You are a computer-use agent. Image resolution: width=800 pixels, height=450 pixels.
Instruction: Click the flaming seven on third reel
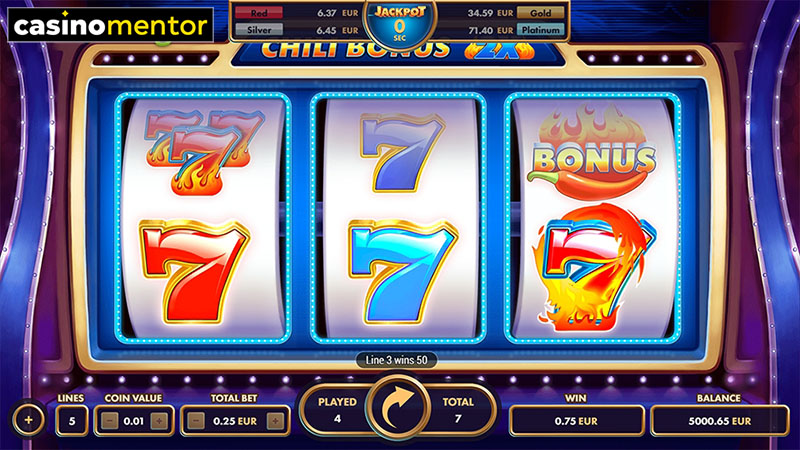tap(593, 266)
